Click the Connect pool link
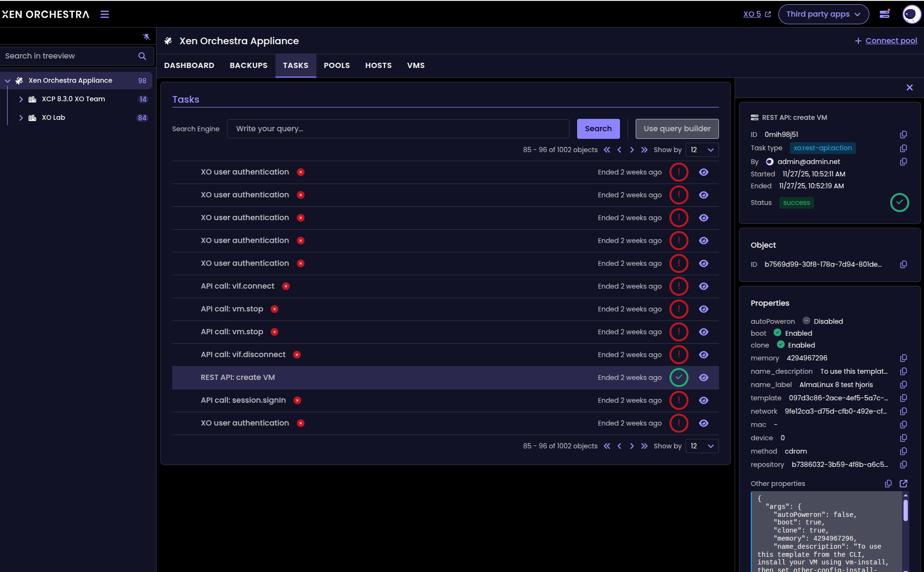The width and height of the screenshot is (924, 572). (x=891, y=41)
